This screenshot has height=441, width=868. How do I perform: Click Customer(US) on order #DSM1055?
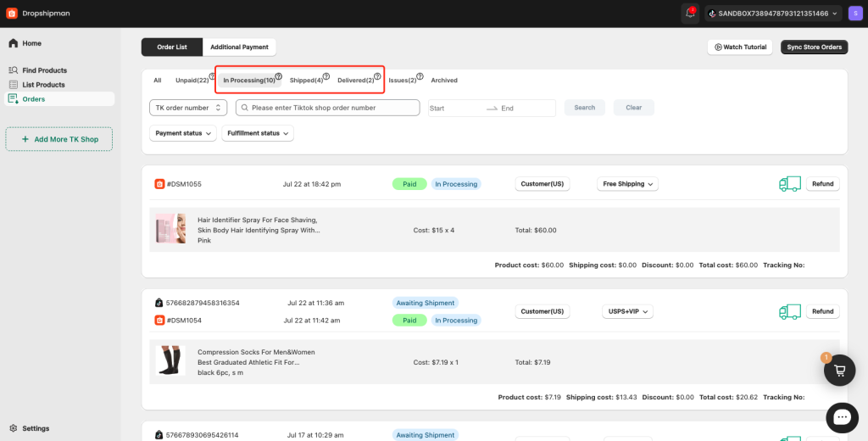[x=542, y=184]
